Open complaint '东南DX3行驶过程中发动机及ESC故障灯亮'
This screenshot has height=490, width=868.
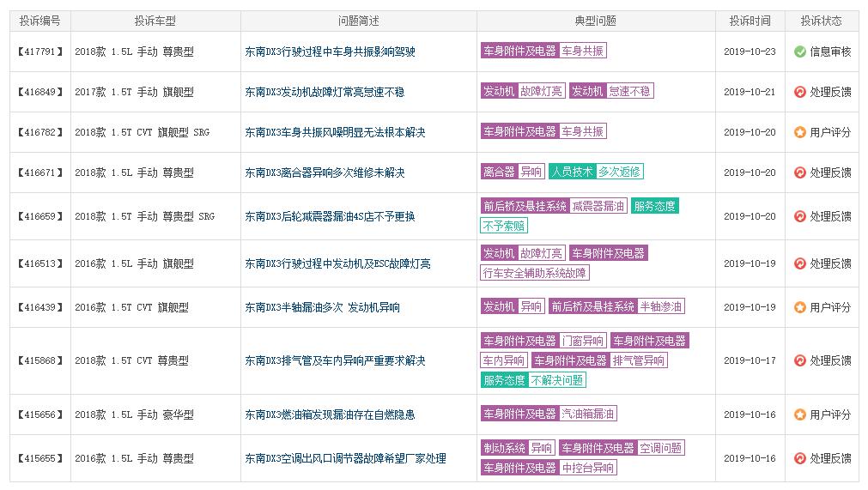point(337,263)
